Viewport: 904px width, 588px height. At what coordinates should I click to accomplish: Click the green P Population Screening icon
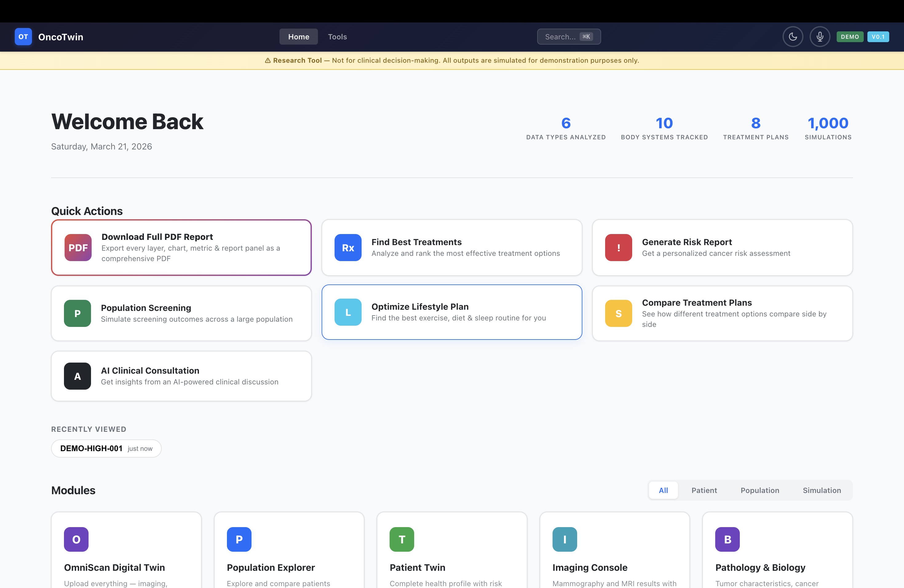pyautogui.click(x=77, y=313)
